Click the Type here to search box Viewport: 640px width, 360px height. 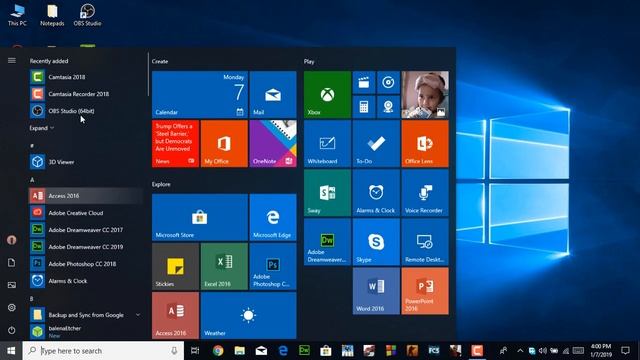coord(103,351)
